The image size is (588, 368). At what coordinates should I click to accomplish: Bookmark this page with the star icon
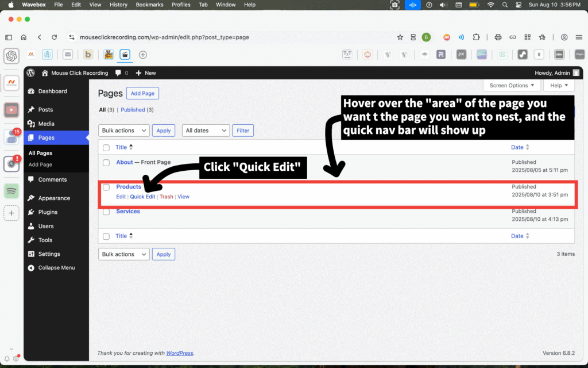pos(400,37)
